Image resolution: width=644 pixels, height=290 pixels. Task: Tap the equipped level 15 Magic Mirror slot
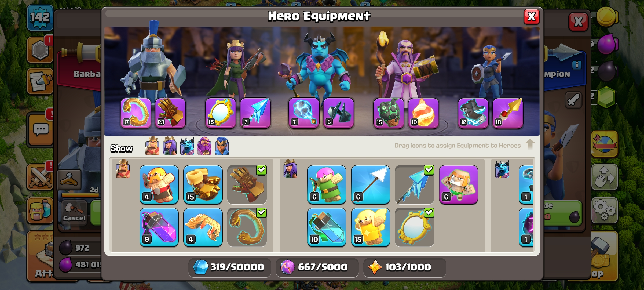[221, 113]
